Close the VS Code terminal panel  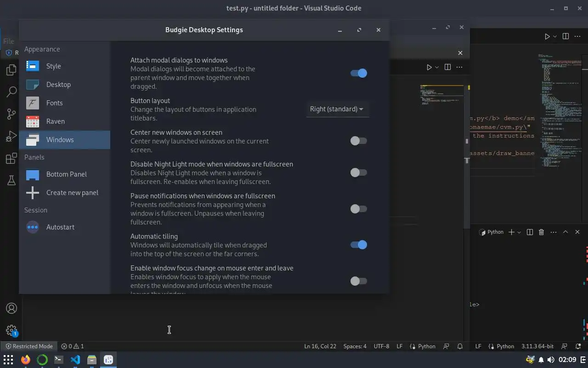[577, 232]
